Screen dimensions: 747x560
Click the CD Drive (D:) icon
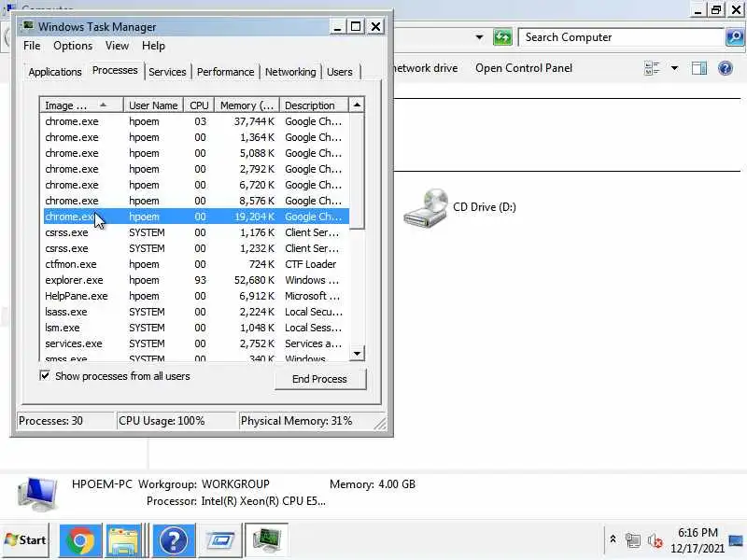click(x=426, y=208)
